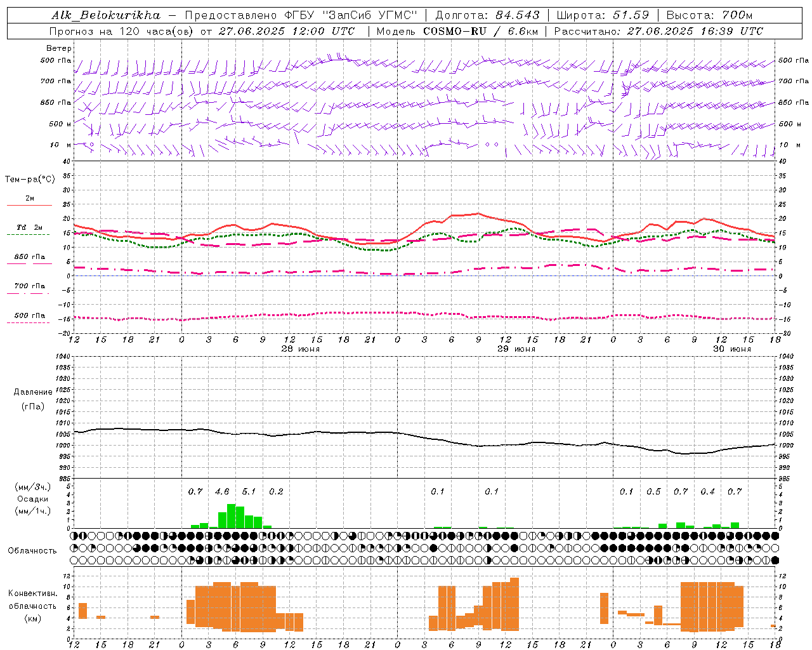Click the '5.1' precipitation value
The image size is (812, 650).
pos(249,492)
